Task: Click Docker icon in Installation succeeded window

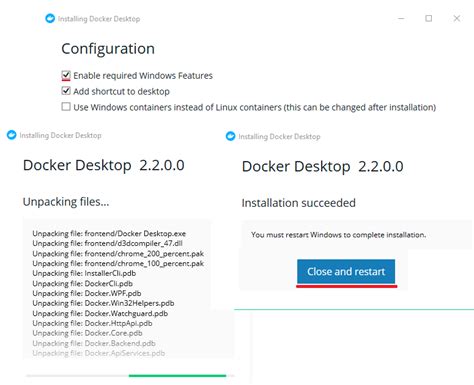Action: (x=230, y=136)
